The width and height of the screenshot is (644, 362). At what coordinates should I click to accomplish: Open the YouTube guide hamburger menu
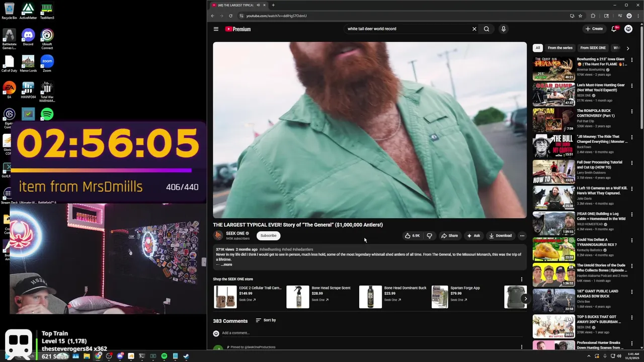click(216, 29)
